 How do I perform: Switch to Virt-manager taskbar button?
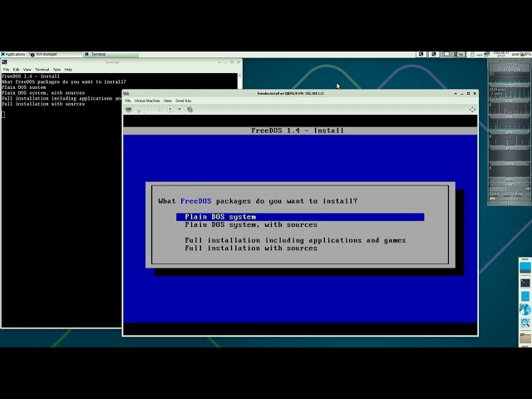(56, 54)
